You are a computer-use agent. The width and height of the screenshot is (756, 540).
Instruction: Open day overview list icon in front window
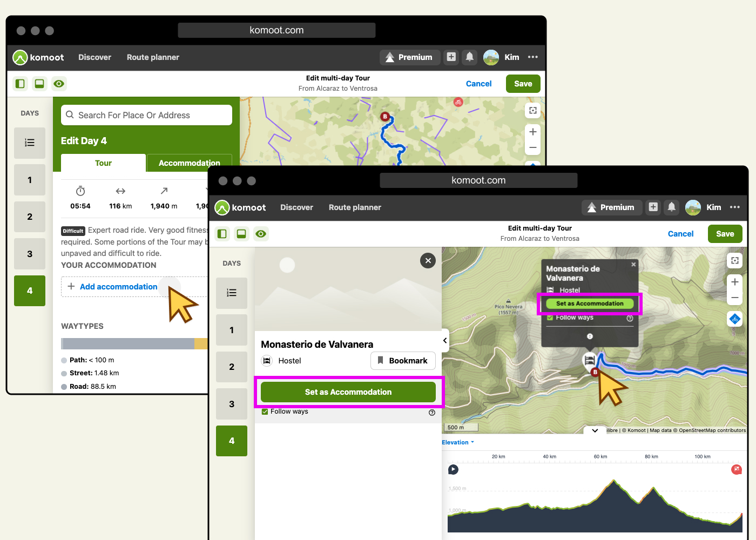point(232,293)
